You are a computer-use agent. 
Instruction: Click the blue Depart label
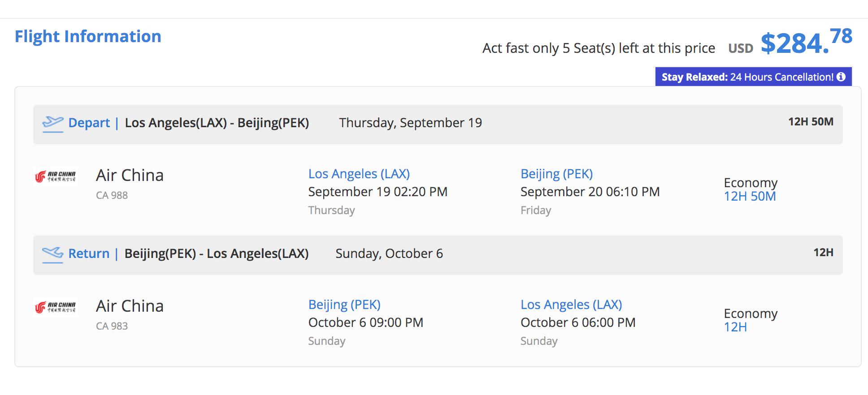click(89, 123)
